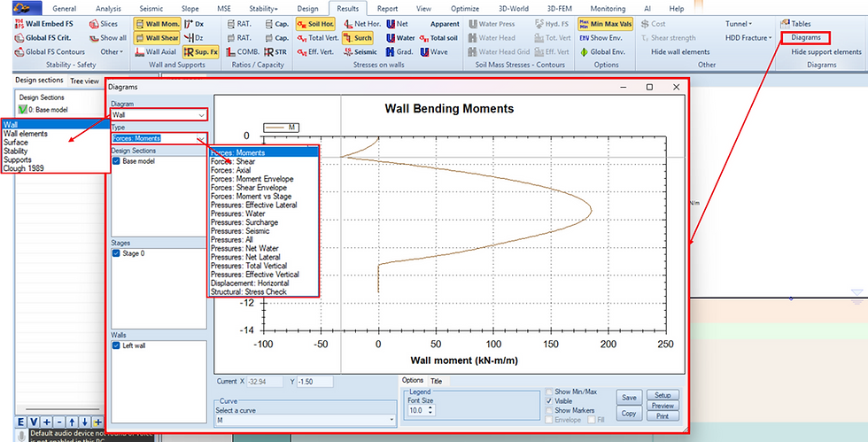Click the E button below design sections
Screen dimensions: 868x442
21,422
